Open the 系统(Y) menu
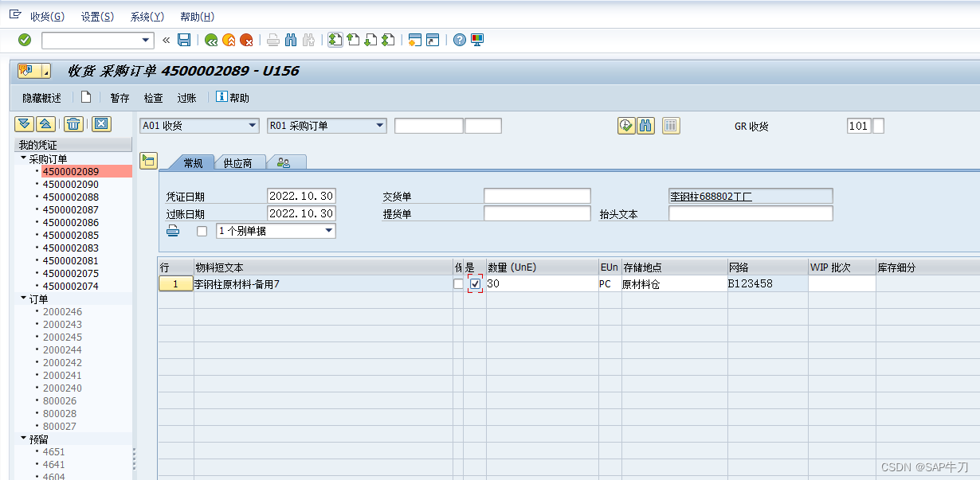Viewport: 980px width, 480px height. [147, 17]
